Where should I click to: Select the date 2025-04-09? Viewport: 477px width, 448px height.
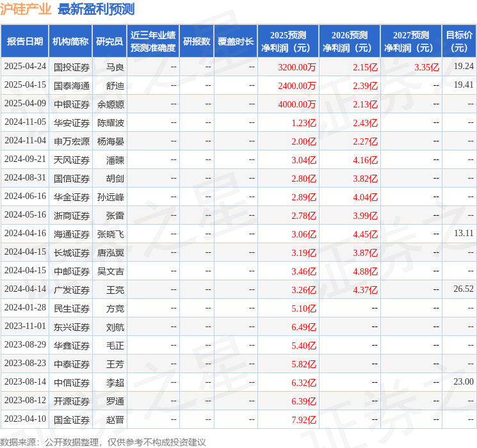click(x=25, y=104)
